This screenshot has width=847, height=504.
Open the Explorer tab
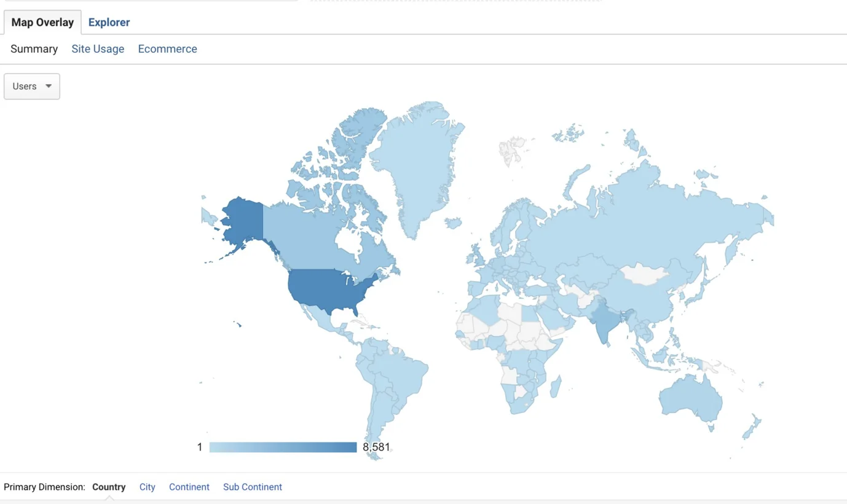click(109, 22)
